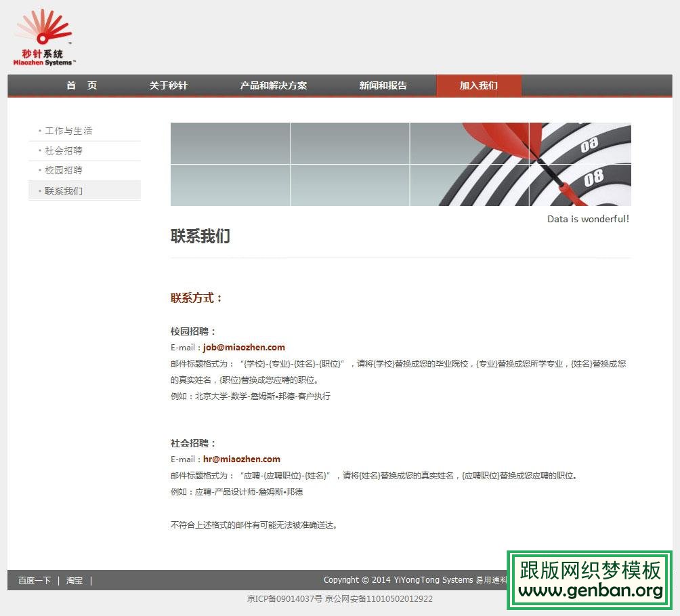Viewport: 680px width, 616px height.
Task: Click the Data is wonderful! tagline text
Action: coord(587,219)
